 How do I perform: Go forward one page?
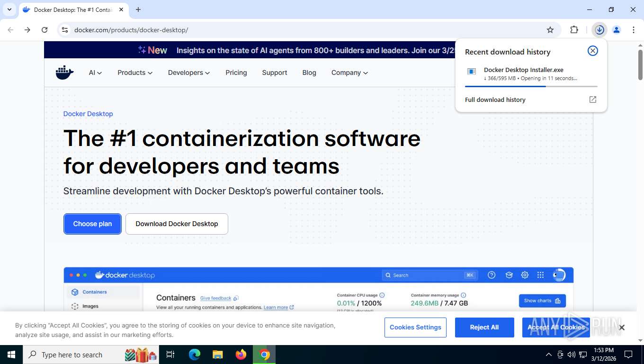pos(27,30)
